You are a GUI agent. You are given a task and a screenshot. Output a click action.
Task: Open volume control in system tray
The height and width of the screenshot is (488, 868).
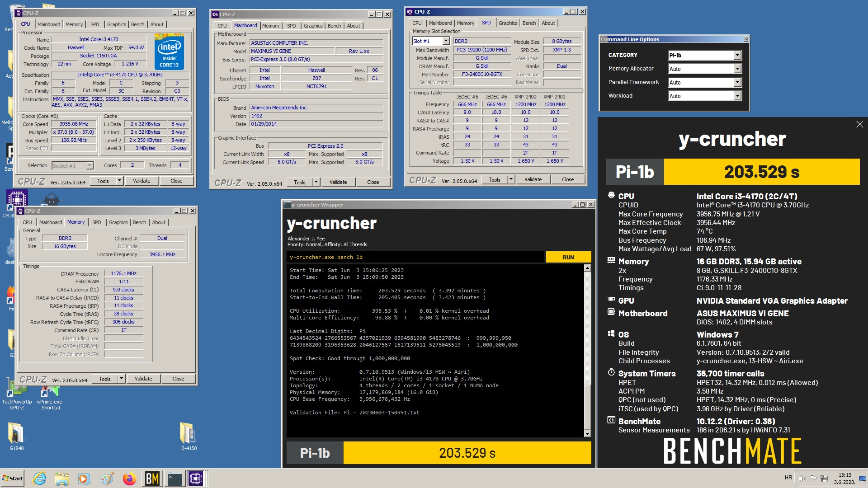(802, 478)
